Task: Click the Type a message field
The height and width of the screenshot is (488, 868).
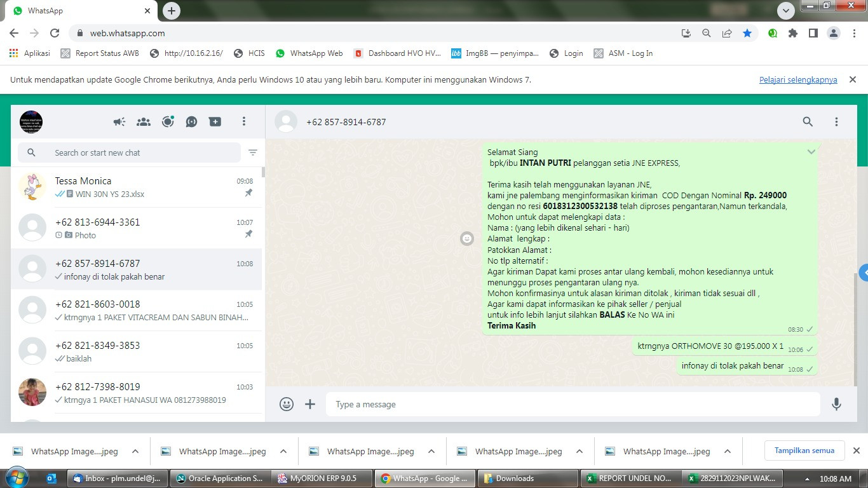Action: pyautogui.click(x=573, y=404)
